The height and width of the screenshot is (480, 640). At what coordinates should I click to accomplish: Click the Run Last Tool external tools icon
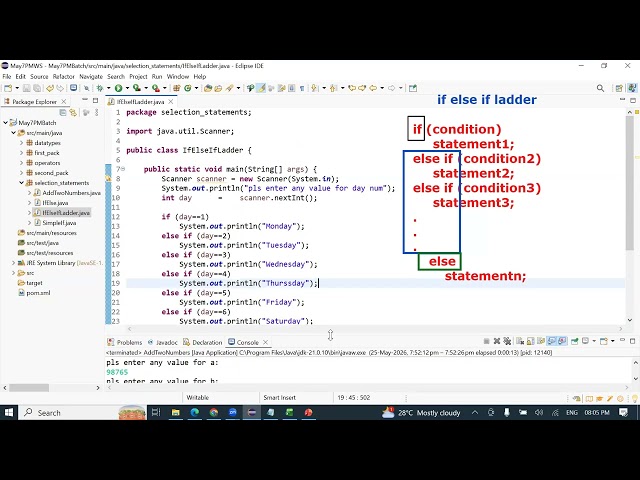pyautogui.click(x=156, y=88)
